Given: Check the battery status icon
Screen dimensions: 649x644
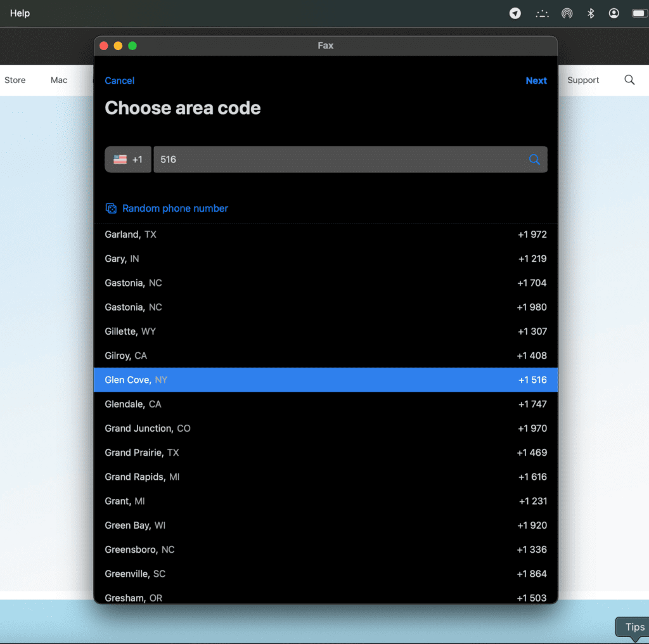Looking at the screenshot, I should click(x=639, y=13).
